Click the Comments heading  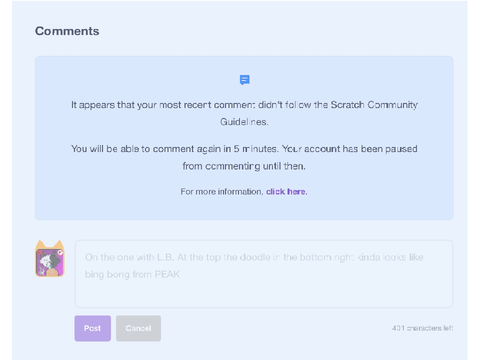tap(67, 31)
